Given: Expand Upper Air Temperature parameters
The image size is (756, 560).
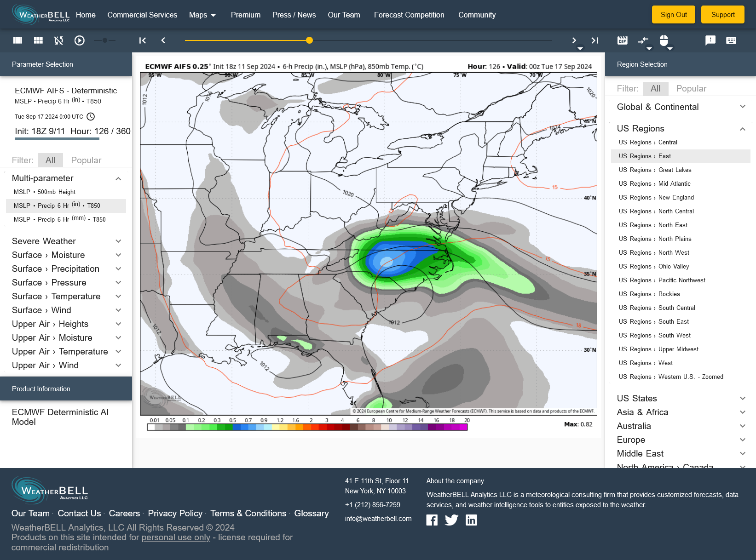Looking at the screenshot, I should tap(66, 352).
